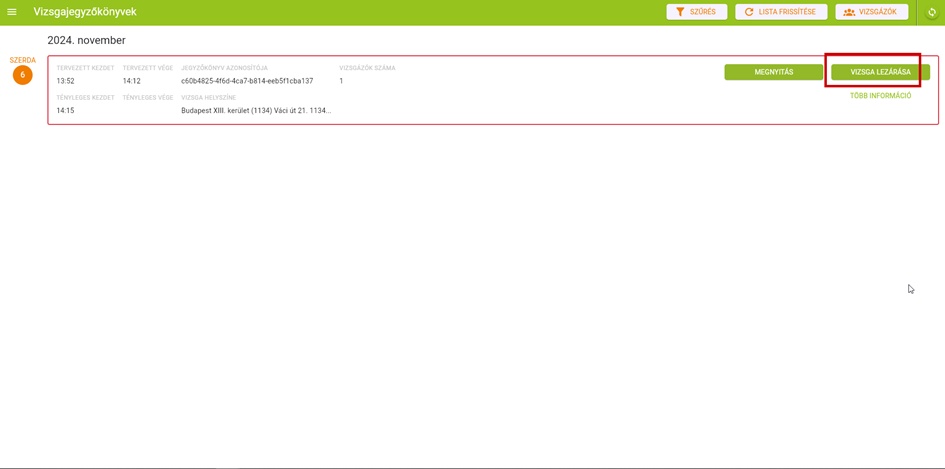
Task: Close the exam with Vizsga lezárása
Action: (x=880, y=72)
